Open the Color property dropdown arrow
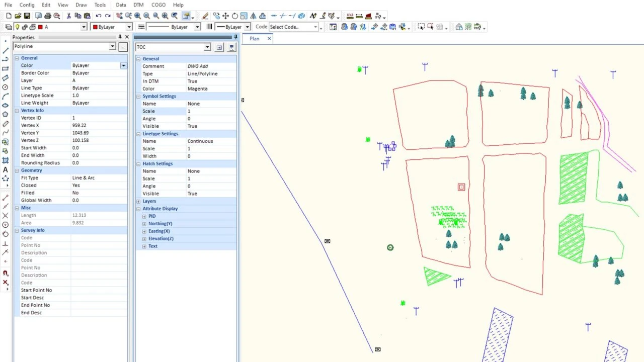The width and height of the screenshot is (644, 362). click(x=123, y=65)
